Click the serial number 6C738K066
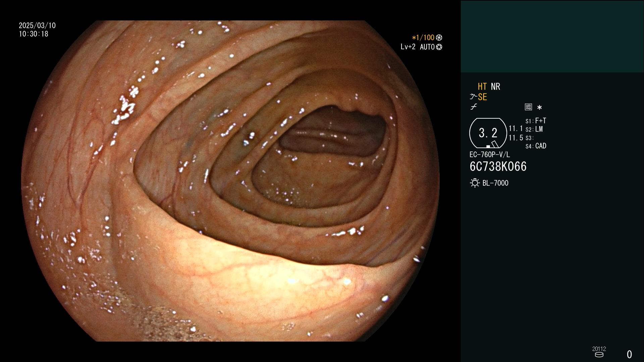 498,167
